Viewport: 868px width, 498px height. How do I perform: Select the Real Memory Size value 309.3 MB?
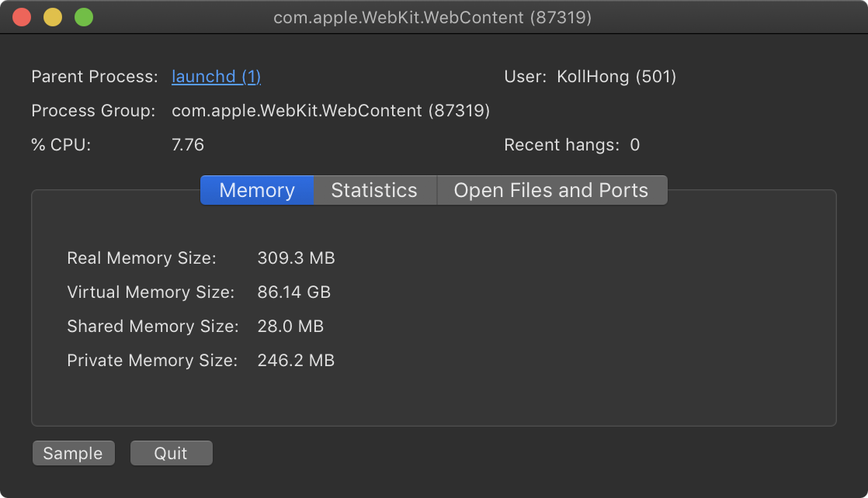click(296, 258)
